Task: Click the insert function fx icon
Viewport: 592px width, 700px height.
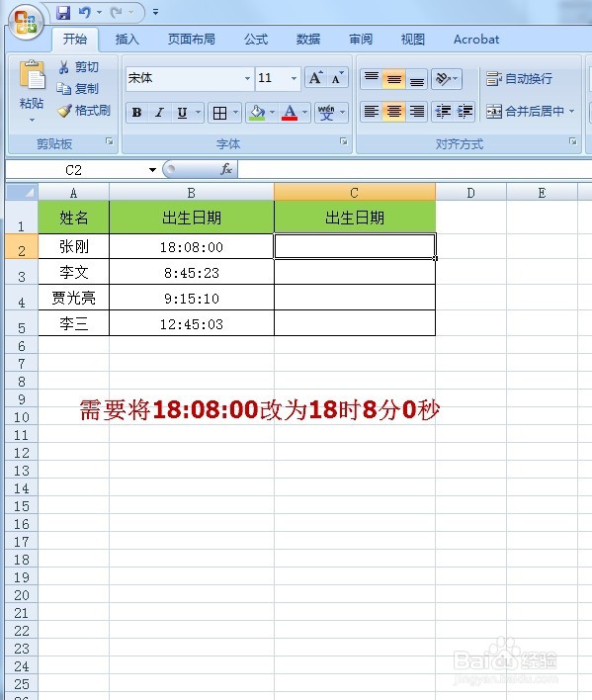Action: pyautogui.click(x=226, y=170)
